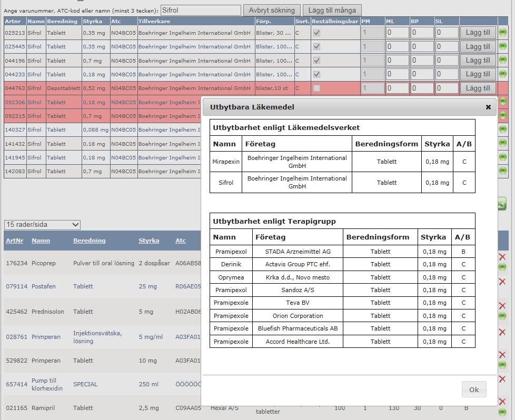The height and width of the screenshot is (420, 515).
Task: Click Mirapexin cell in Läkemedelsverket table
Action: point(226,162)
